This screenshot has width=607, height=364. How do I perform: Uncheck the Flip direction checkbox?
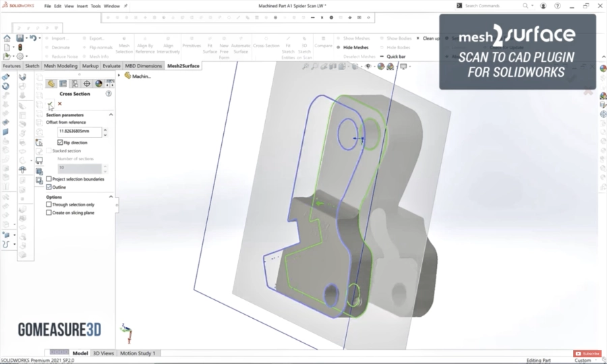[60, 143]
